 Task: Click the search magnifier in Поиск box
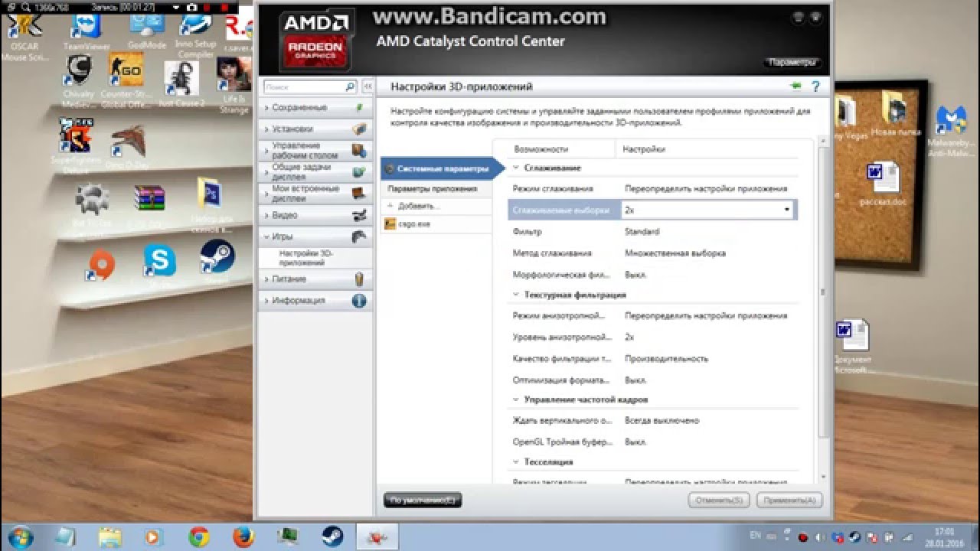350,87
